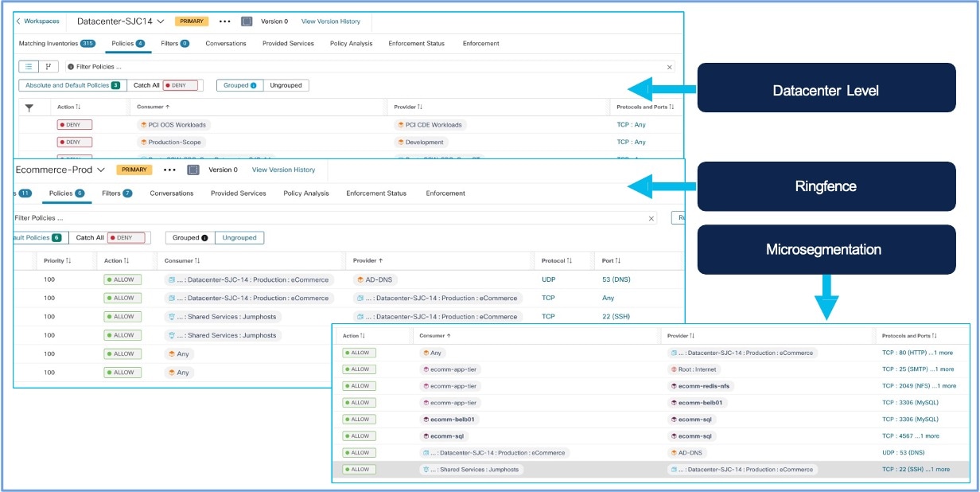This screenshot has width=980, height=492.
Task: Click the Filter Policies field in Datacenter-SJC14
Action: tap(370, 67)
